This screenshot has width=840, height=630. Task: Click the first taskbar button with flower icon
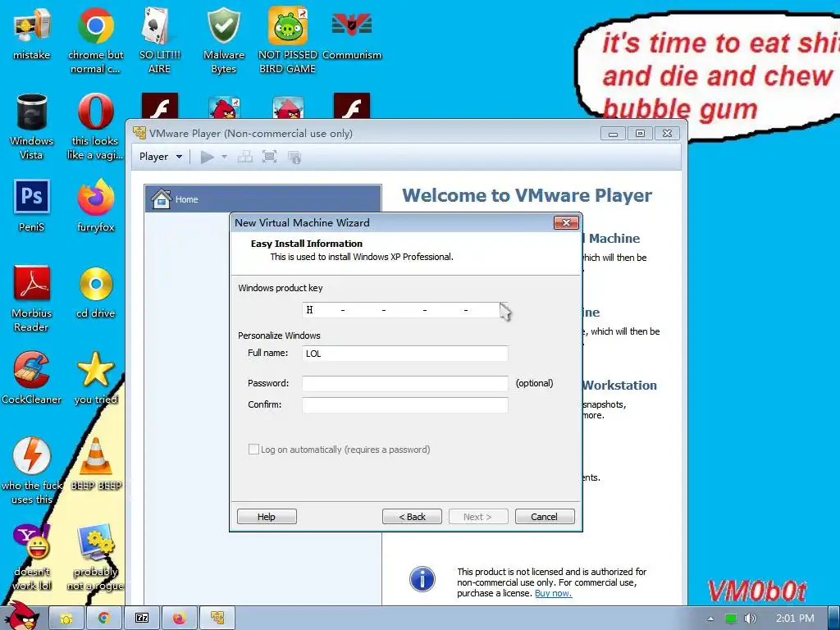[x=66, y=619]
